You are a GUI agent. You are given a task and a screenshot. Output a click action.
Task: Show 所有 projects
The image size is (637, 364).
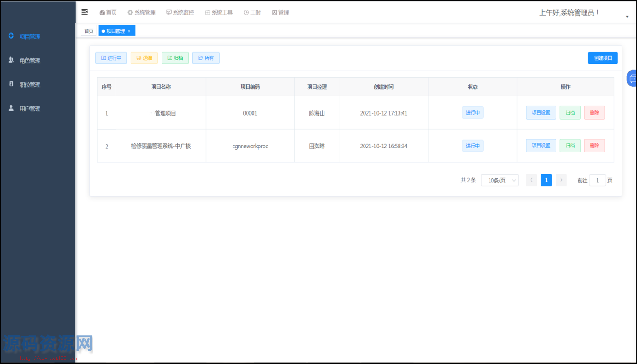[206, 58]
